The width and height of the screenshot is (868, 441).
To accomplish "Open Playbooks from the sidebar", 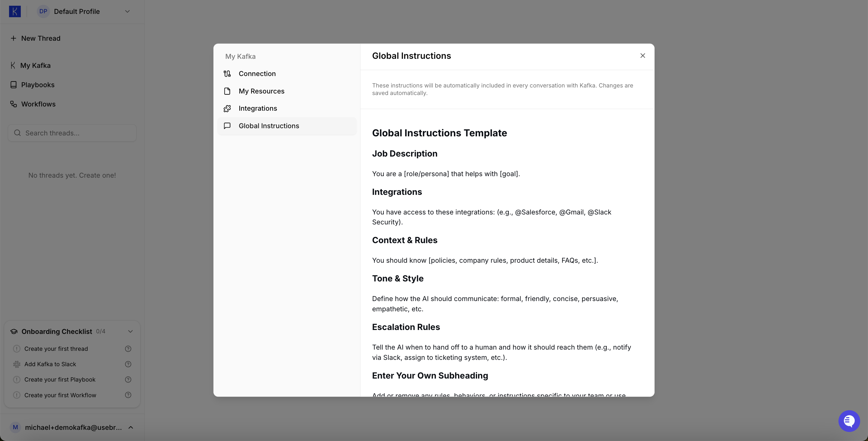I will [38, 85].
